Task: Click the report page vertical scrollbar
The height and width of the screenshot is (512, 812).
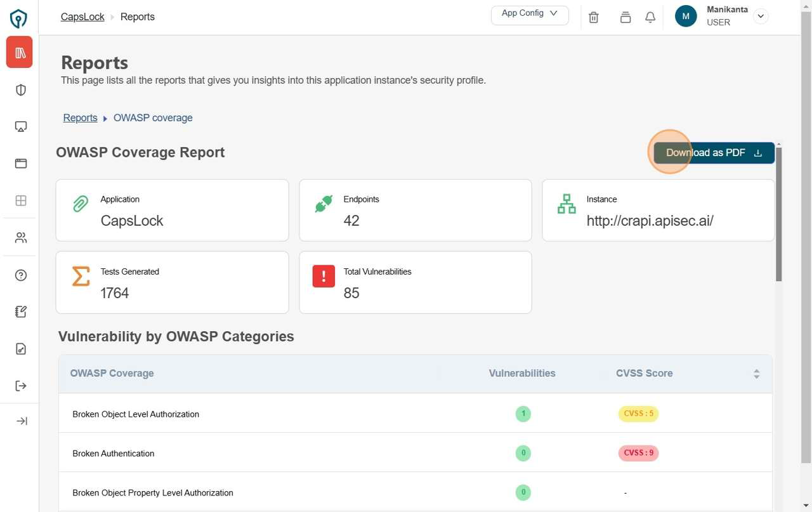Action: tap(778, 216)
